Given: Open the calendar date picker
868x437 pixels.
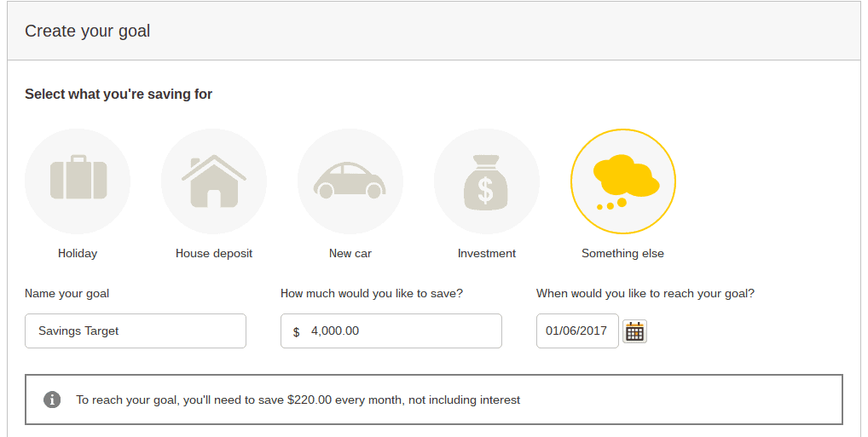Looking at the screenshot, I should (634, 331).
